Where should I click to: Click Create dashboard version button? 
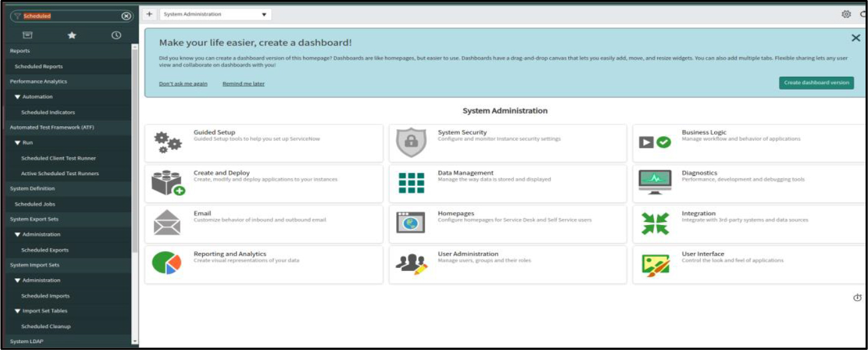[816, 83]
